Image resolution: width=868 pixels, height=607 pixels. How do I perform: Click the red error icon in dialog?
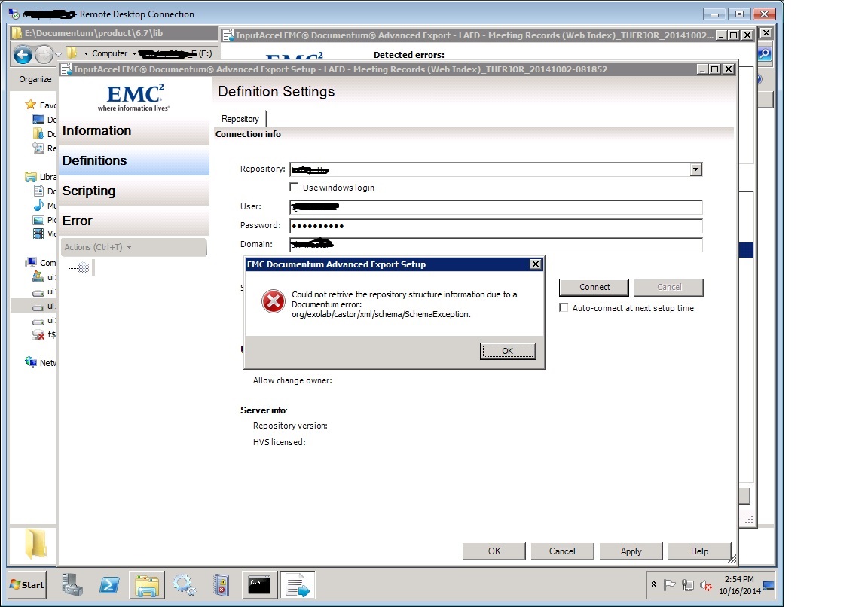(x=273, y=301)
